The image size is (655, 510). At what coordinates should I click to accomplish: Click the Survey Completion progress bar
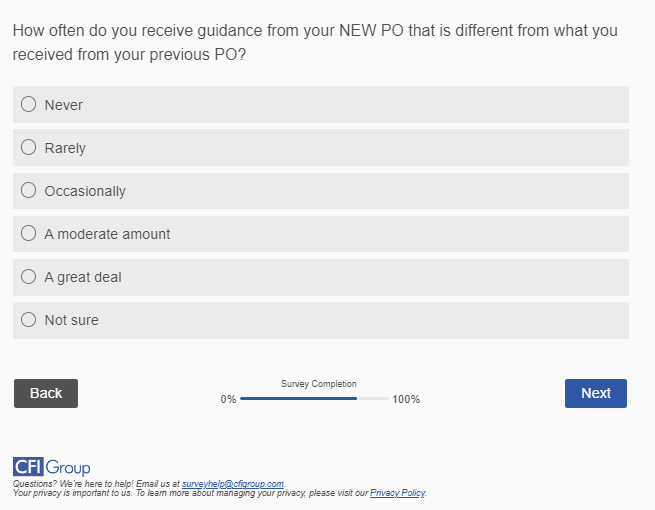pos(314,398)
